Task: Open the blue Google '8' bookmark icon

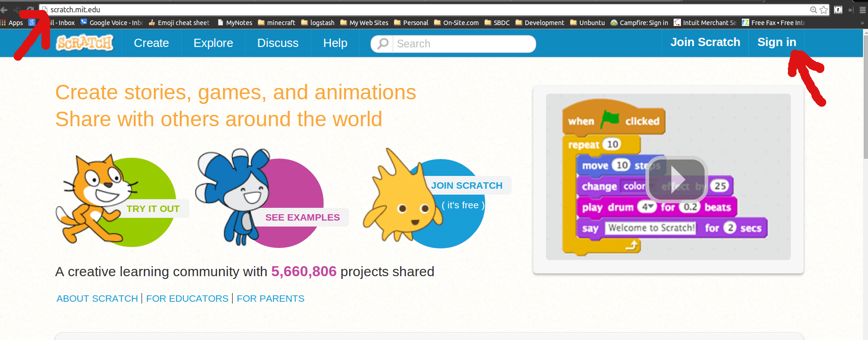Action: coord(31,22)
